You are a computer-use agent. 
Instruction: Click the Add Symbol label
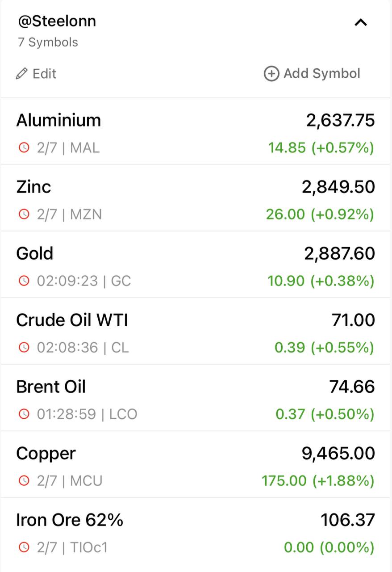[322, 73]
